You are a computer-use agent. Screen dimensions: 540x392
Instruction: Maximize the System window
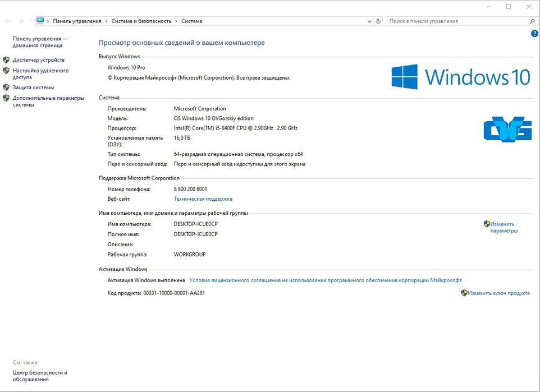coord(509,7)
